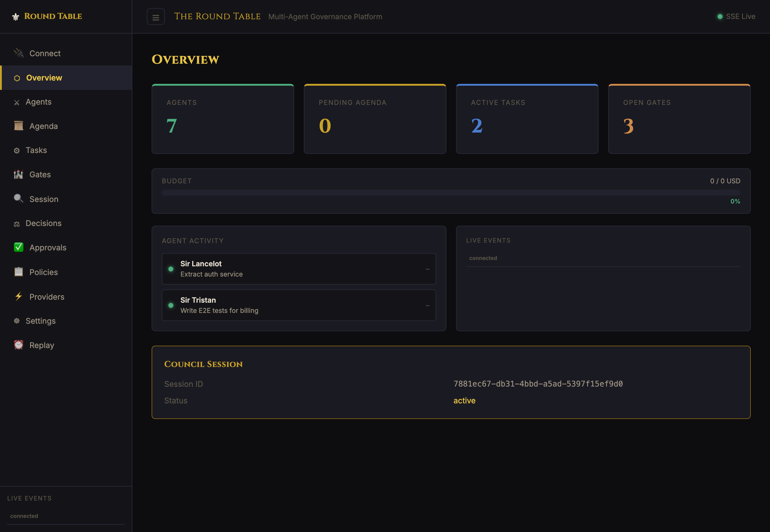
Task: Open the Session nav label
Action: 44,199
